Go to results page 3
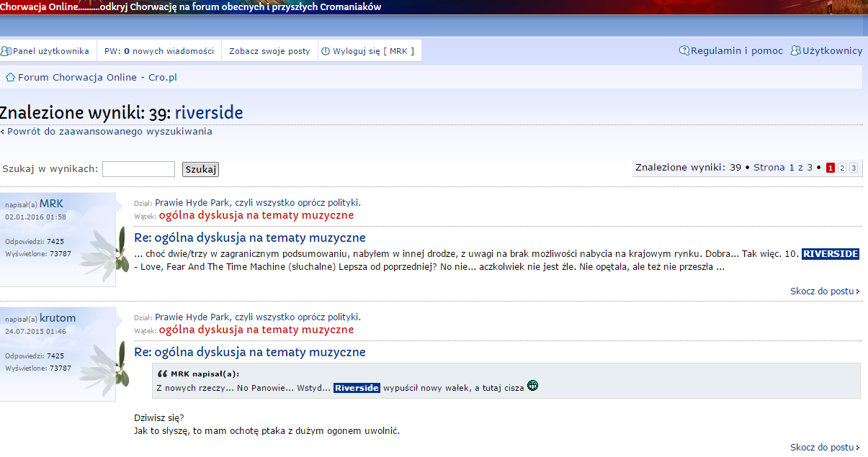 tap(853, 168)
